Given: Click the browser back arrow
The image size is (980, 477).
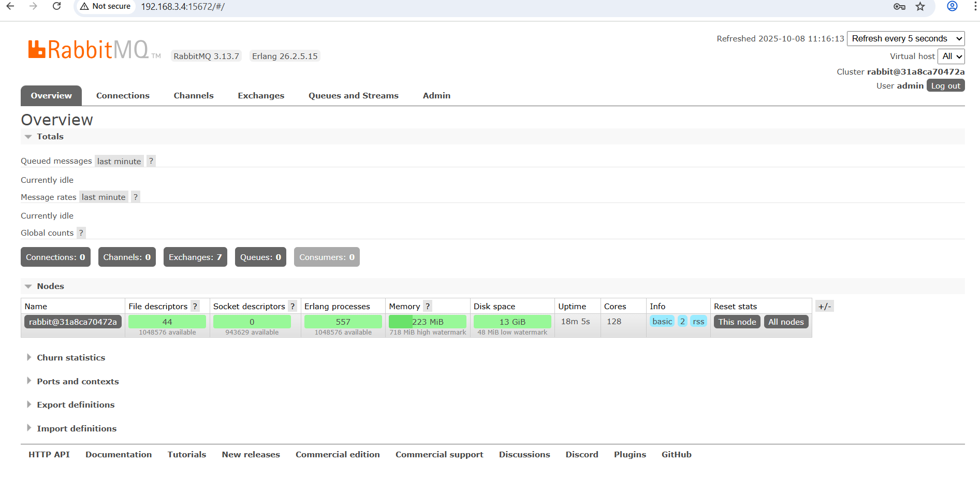Looking at the screenshot, I should [10, 6].
